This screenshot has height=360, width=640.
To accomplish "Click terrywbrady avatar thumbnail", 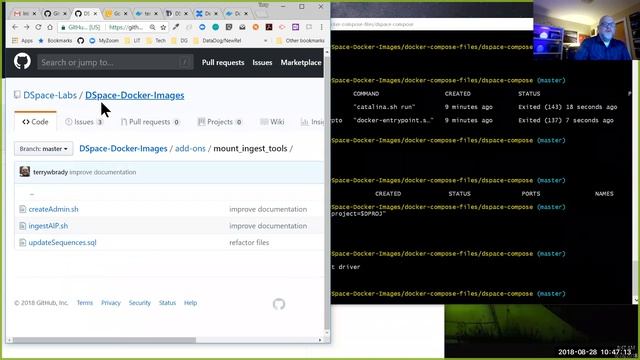I will (24, 171).
